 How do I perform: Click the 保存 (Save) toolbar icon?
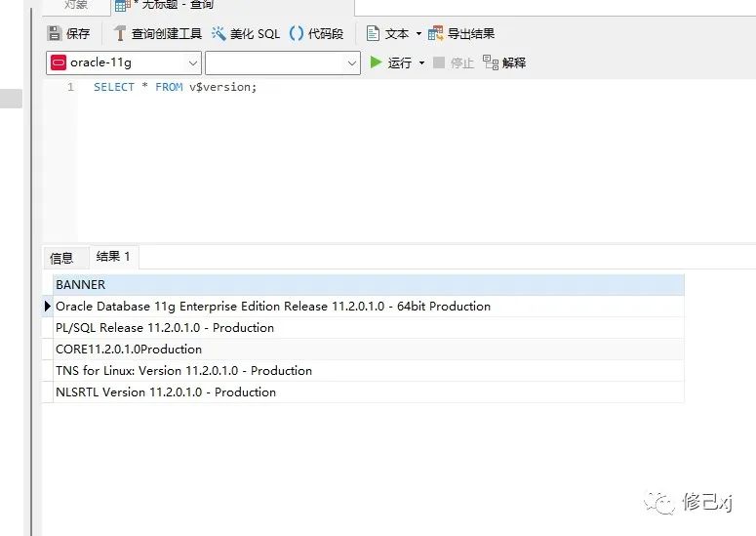(x=68, y=33)
